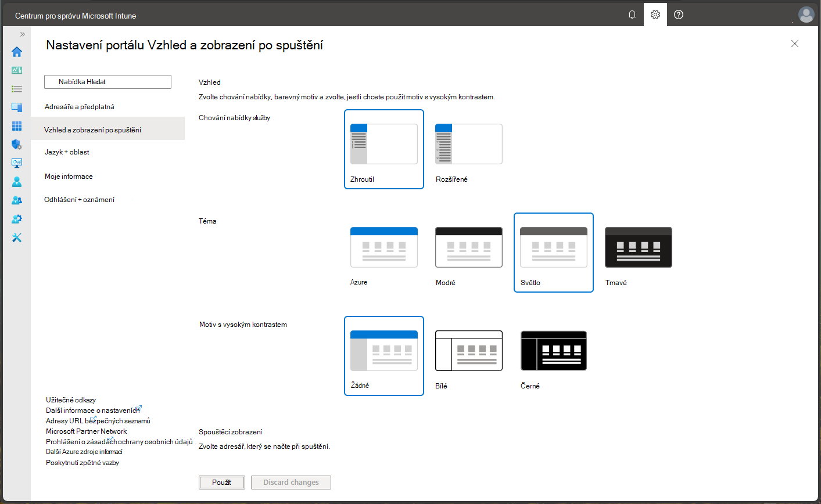Open the Devices icon in sidebar
Screen dimensions: 821x504
(17, 107)
